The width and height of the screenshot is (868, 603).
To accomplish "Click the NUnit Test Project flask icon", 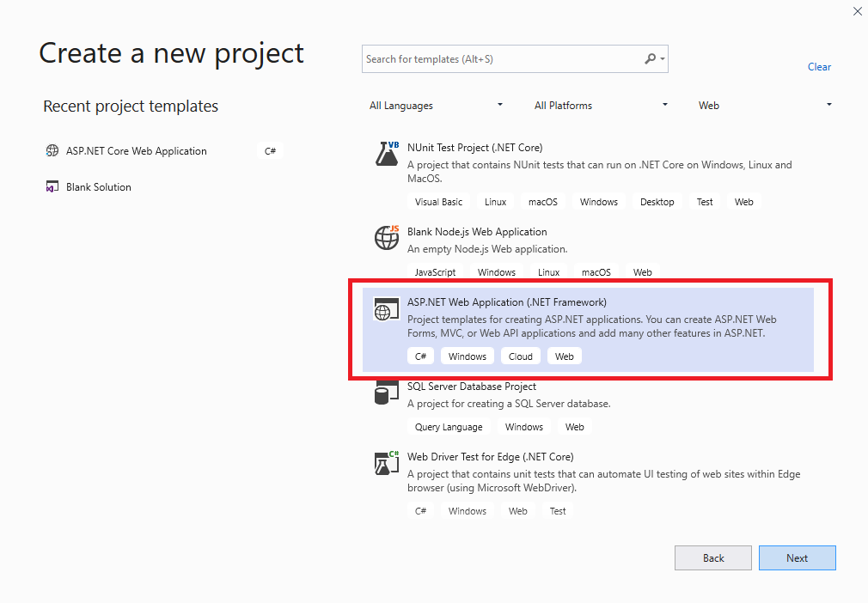I will click(387, 154).
